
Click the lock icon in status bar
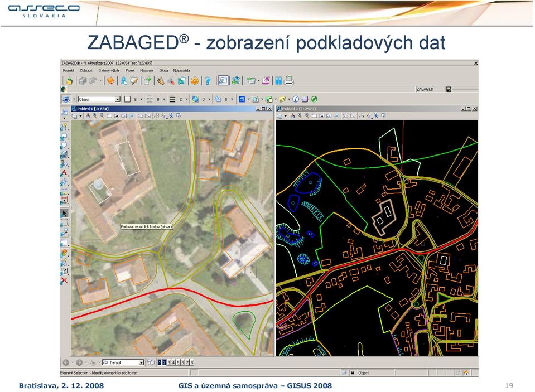pyautogui.click(x=353, y=373)
